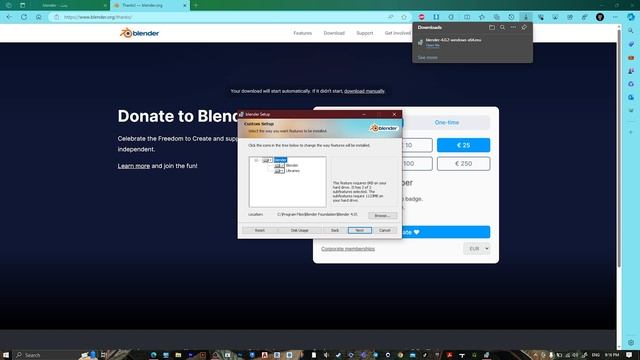The image size is (640, 360).
Task: Click See more in Downloads panel
Action: [427, 58]
